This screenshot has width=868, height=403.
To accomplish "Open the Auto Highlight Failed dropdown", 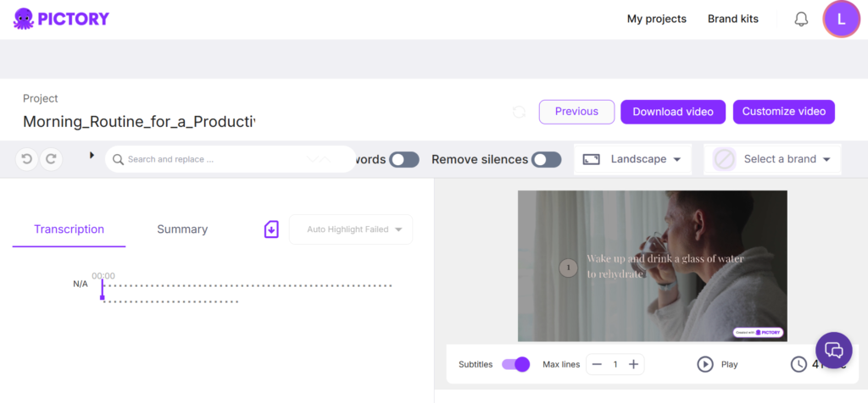I will pos(351,229).
